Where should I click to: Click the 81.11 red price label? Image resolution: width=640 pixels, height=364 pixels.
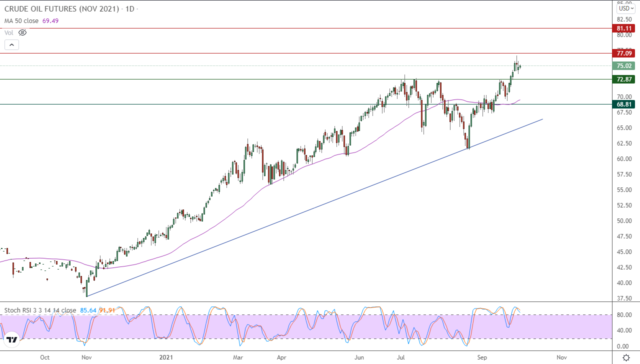[624, 28]
